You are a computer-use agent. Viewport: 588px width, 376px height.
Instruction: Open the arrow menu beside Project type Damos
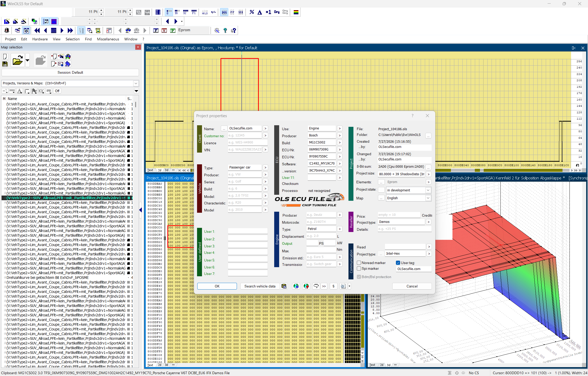[429, 222]
